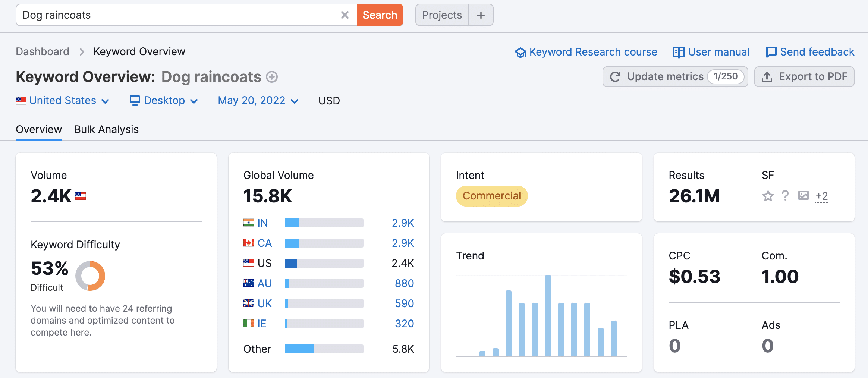Go to Dashboard breadcrumb link
The height and width of the screenshot is (378, 868).
[43, 51]
